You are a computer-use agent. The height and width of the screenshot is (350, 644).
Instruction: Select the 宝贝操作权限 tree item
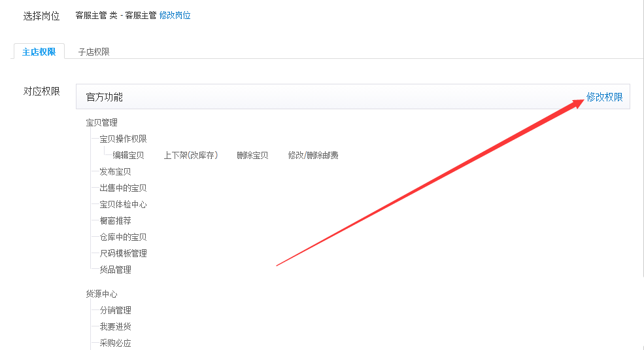[x=123, y=139]
